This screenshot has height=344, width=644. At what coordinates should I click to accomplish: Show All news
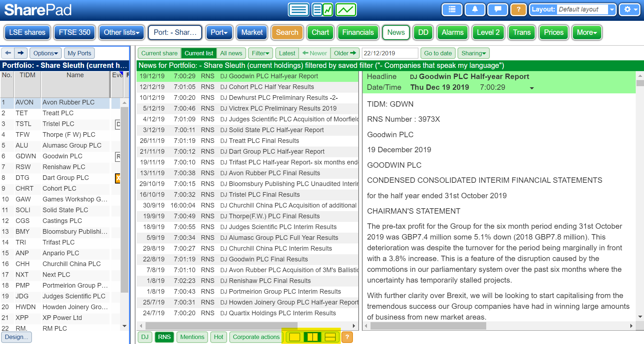pyautogui.click(x=231, y=53)
